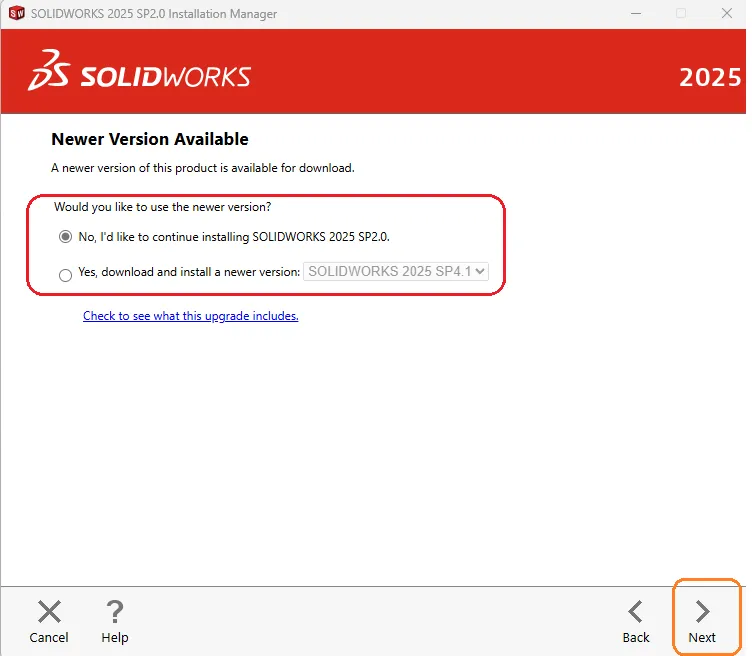Proceed with the Next arrow button
752x656 pixels.
click(703, 612)
